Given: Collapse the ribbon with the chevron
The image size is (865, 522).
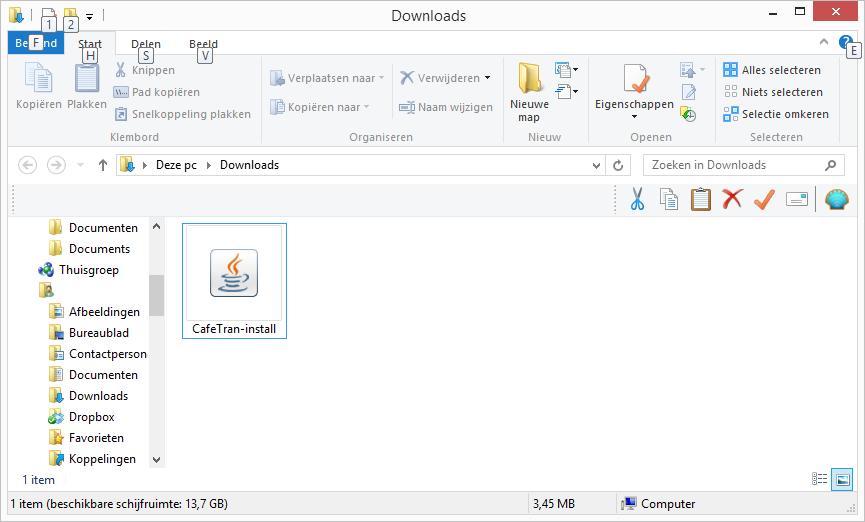Looking at the screenshot, I should (x=824, y=43).
